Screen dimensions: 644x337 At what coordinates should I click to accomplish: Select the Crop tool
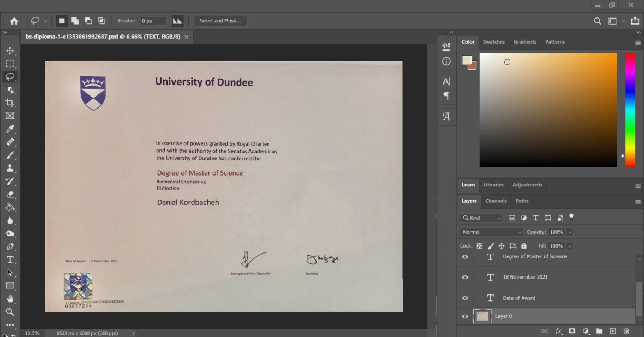[10, 103]
